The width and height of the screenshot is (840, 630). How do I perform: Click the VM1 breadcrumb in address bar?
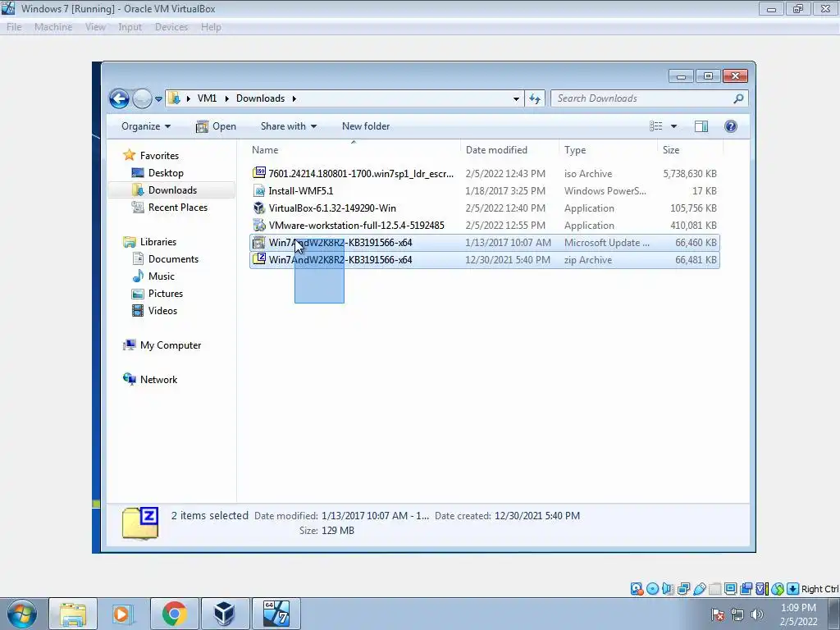click(207, 98)
